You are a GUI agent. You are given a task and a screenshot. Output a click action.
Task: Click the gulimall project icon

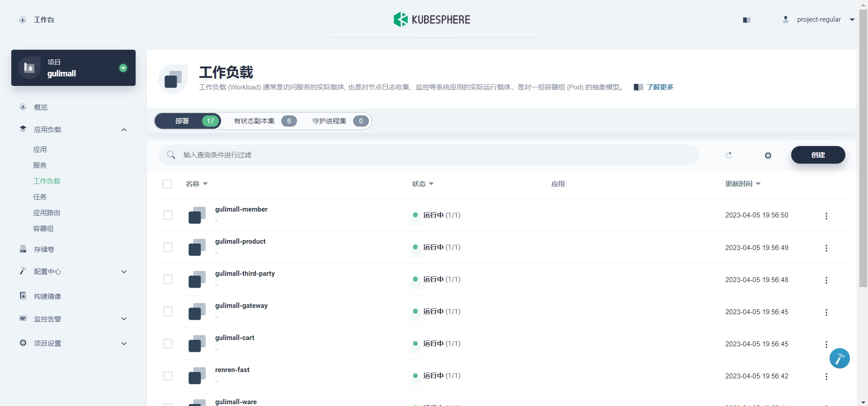(x=29, y=68)
